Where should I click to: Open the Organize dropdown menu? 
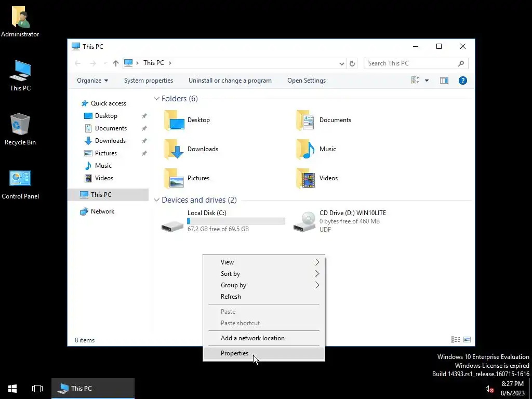click(92, 81)
